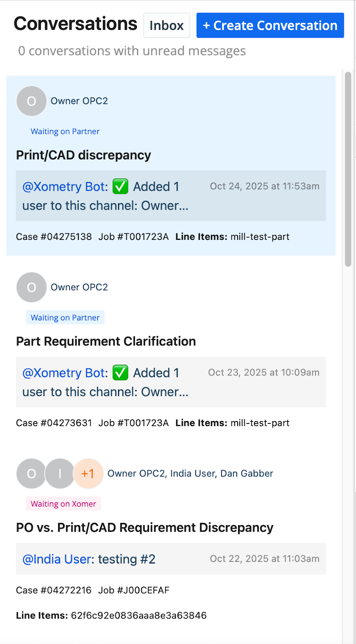Click green checkmark in Oct 24 message
Image resolution: width=356 pixels, height=644 pixels.
(x=120, y=187)
